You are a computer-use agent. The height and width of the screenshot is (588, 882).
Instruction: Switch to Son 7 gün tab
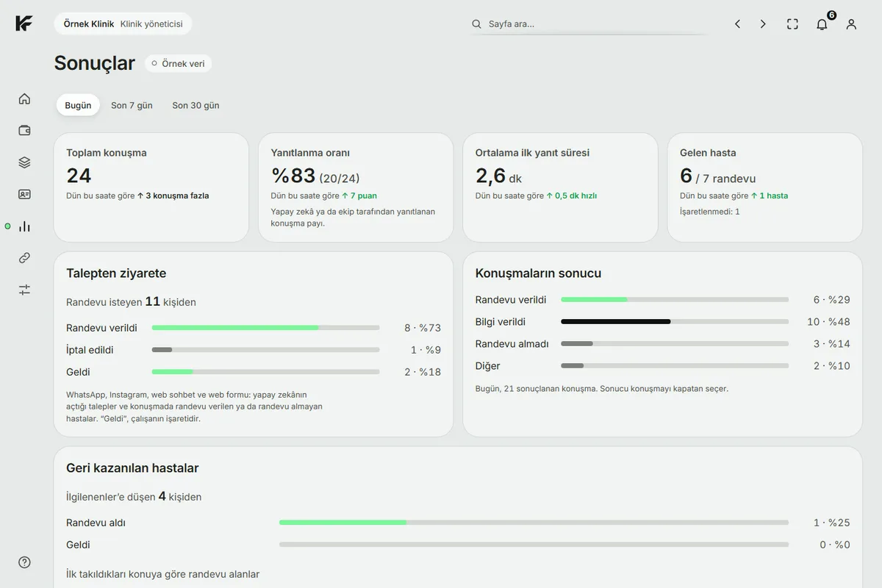[132, 105]
